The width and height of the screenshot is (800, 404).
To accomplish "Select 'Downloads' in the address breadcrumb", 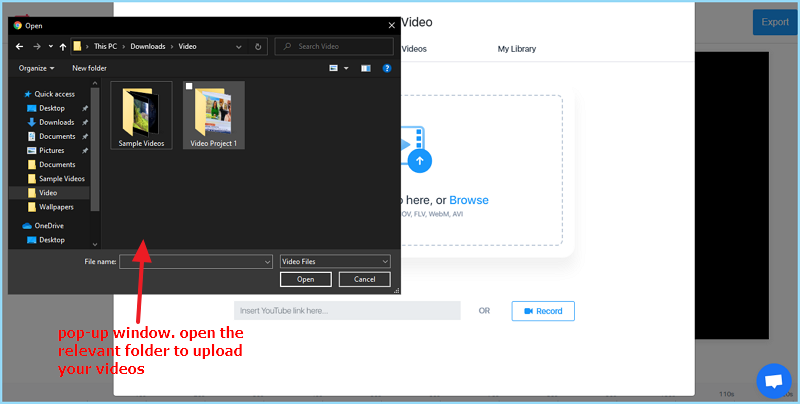I will pyautogui.click(x=147, y=46).
